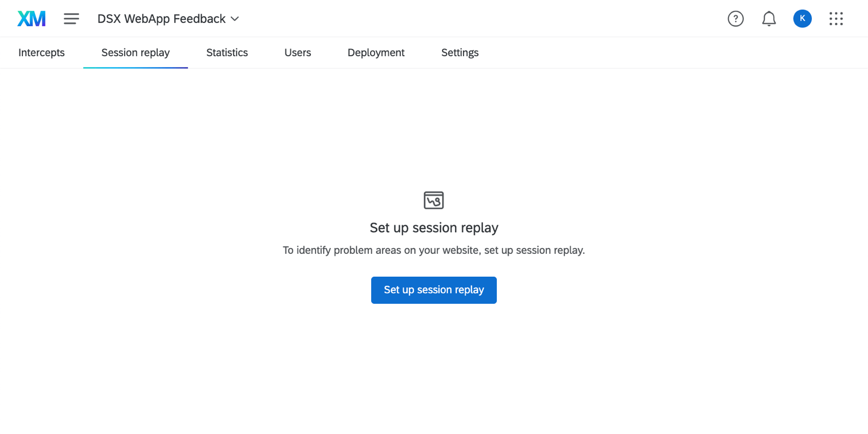868x434 pixels.
Task: Open the Settings tab
Action: [460, 53]
